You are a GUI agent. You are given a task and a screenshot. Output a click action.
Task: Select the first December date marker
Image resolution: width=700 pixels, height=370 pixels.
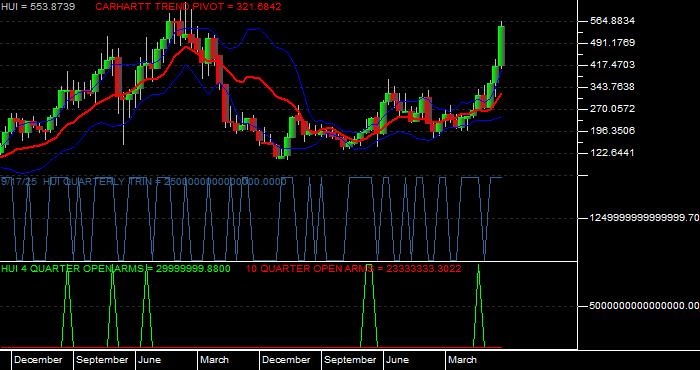tap(38, 360)
